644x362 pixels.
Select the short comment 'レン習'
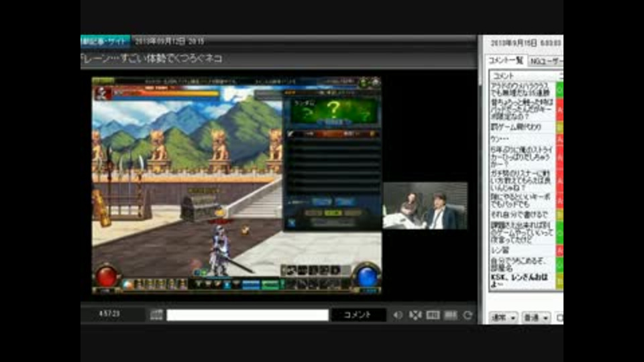(523, 250)
